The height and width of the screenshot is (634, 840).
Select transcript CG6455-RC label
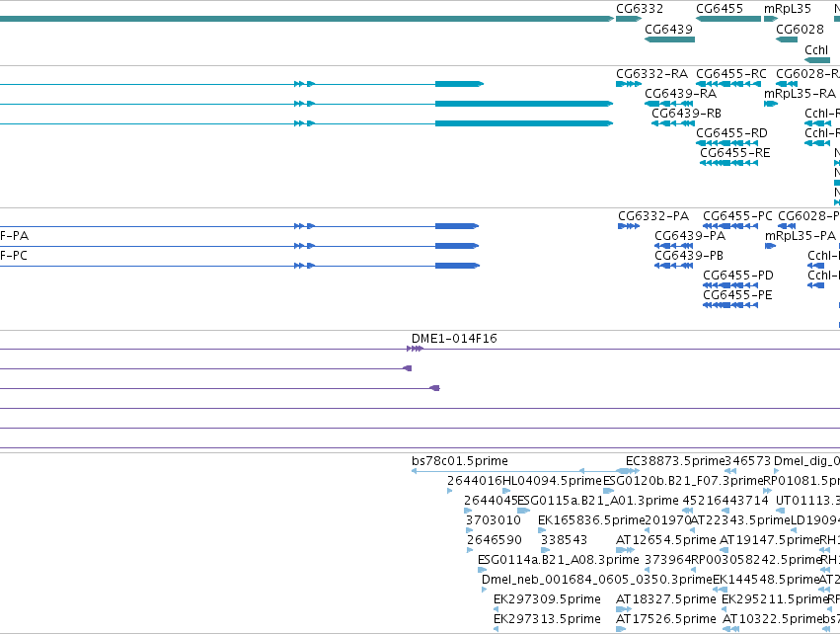click(730, 73)
